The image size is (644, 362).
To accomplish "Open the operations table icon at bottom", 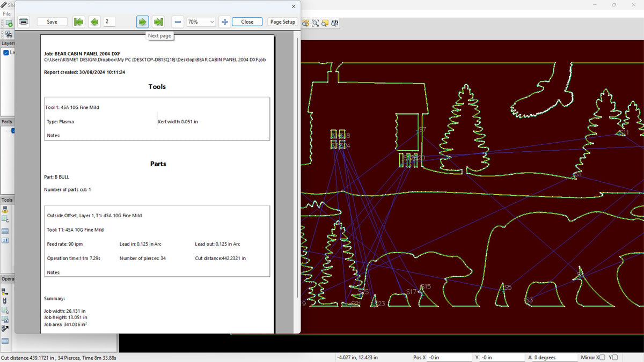I will coord(5,341).
